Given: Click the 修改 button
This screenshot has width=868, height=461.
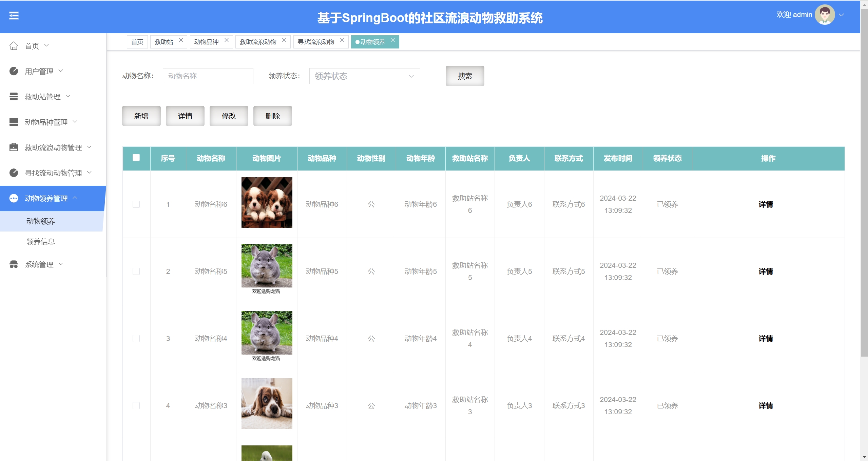Looking at the screenshot, I should pyautogui.click(x=229, y=116).
